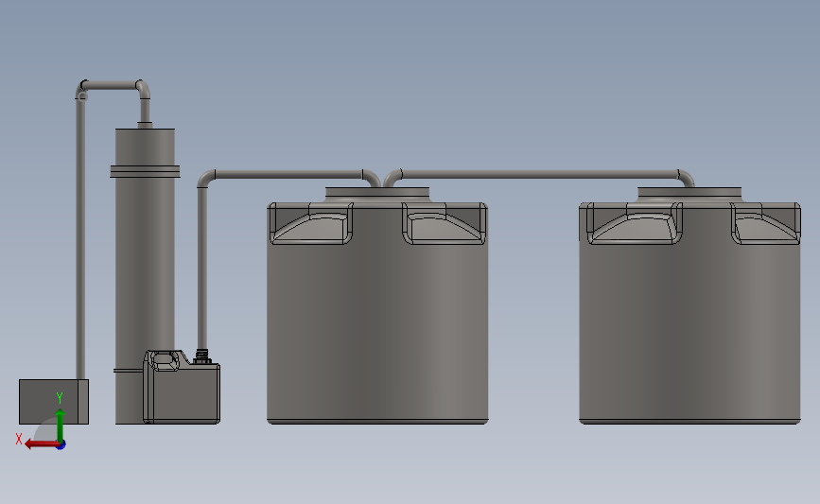Select the long horizontal pipe between the tanks
This screenshot has height=504, width=820.
point(540,174)
